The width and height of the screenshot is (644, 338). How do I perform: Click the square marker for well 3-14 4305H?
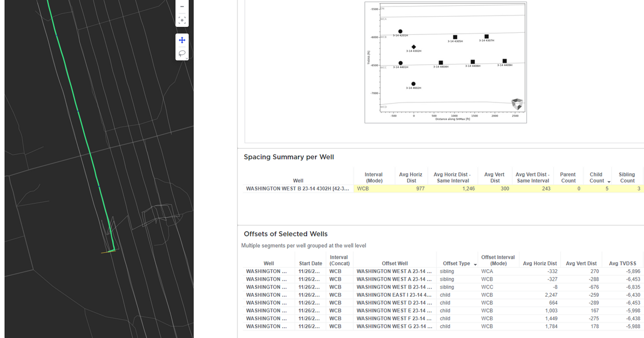tap(455, 36)
